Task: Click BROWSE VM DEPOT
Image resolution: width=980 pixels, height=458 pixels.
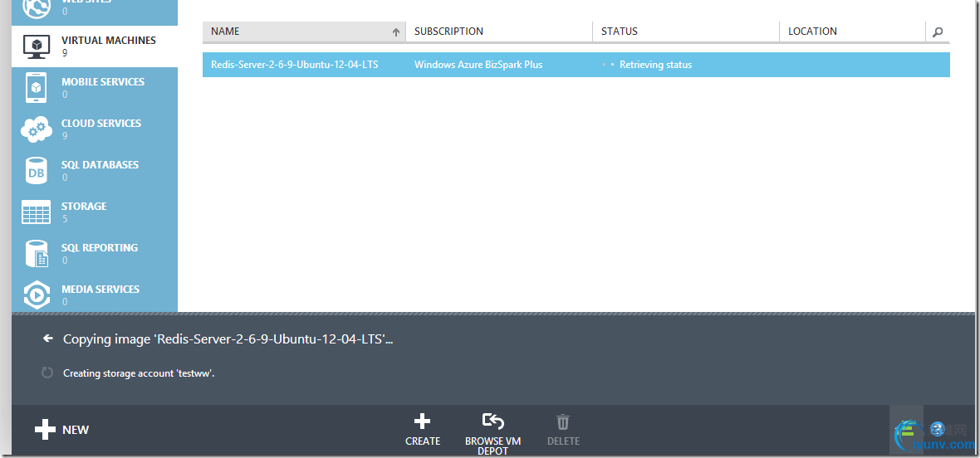Action: click(x=493, y=434)
